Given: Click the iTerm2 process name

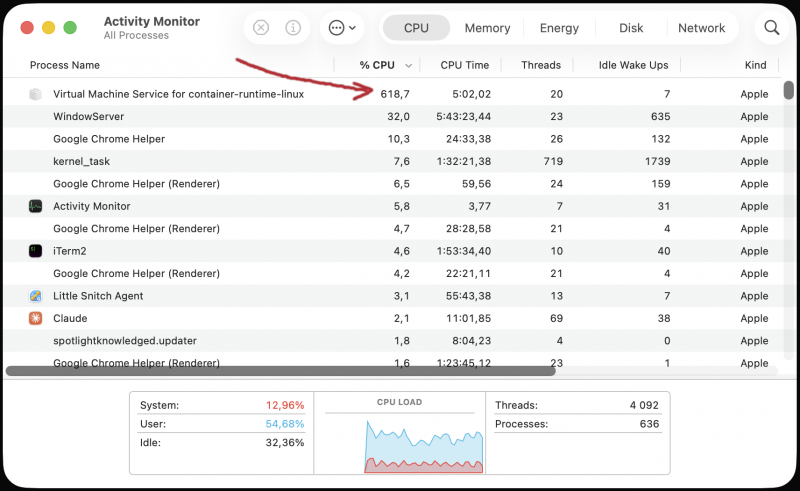Looking at the screenshot, I should 70,251.
